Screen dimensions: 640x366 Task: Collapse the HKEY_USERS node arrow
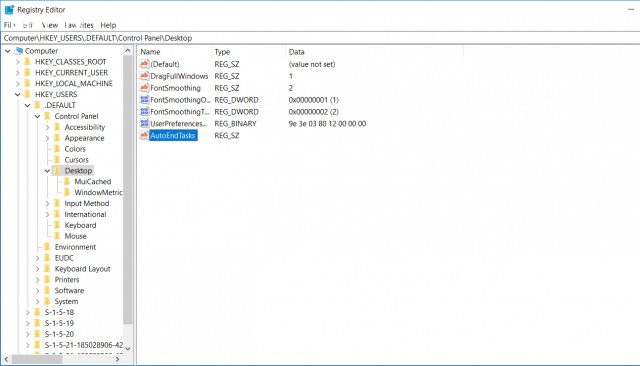(x=18, y=94)
